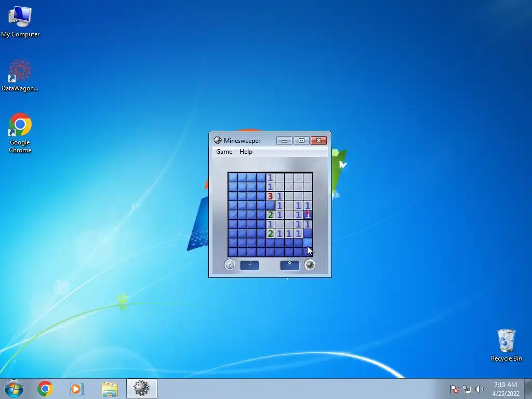532x399 pixels.
Task: Open the volume speaker tray icon
Action: 479,389
